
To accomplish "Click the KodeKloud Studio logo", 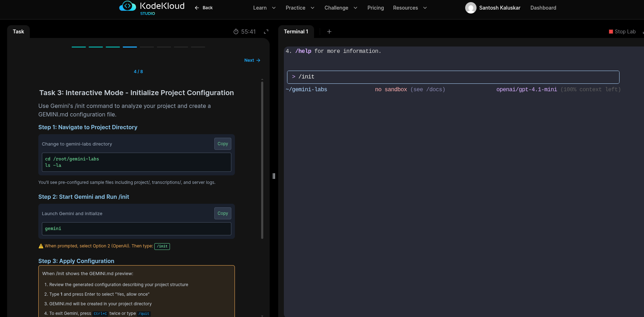I will pos(152,8).
